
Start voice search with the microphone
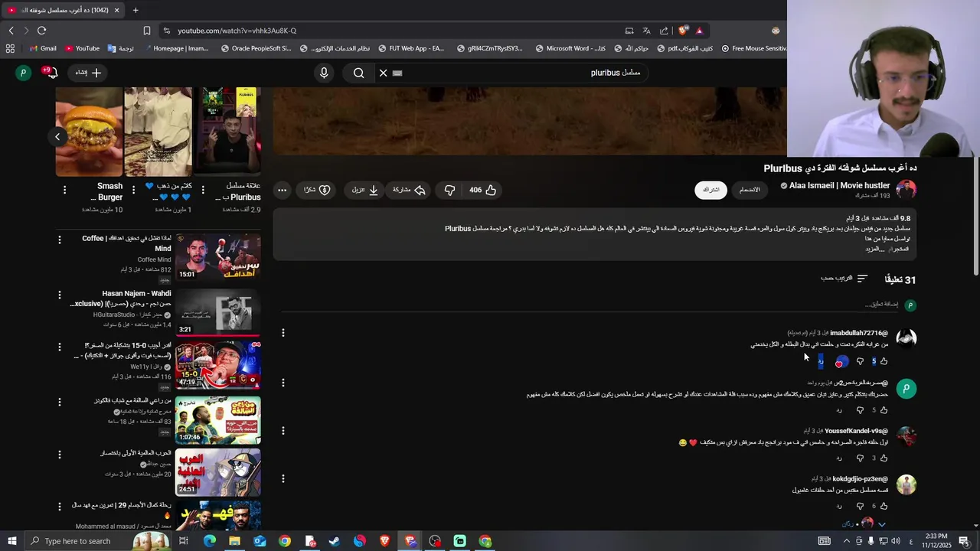pos(324,73)
